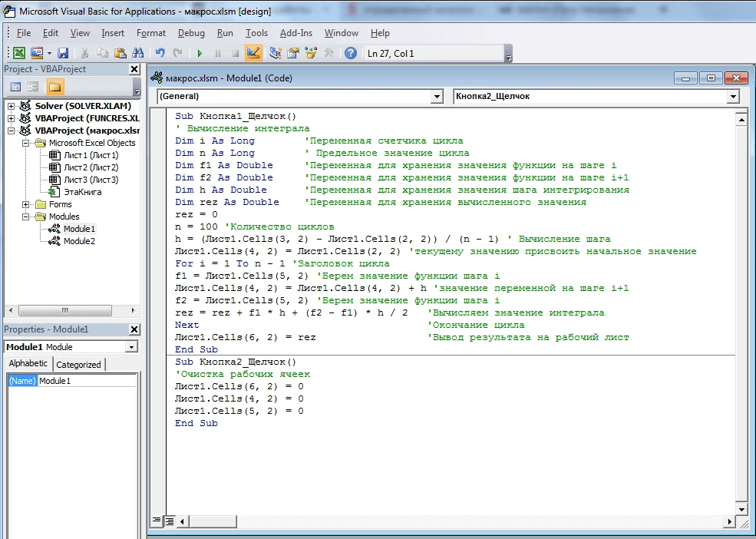The width and height of the screenshot is (756, 539).
Task: Collapse VBAProject (макрос.xlsm) node
Action: pos(11,131)
